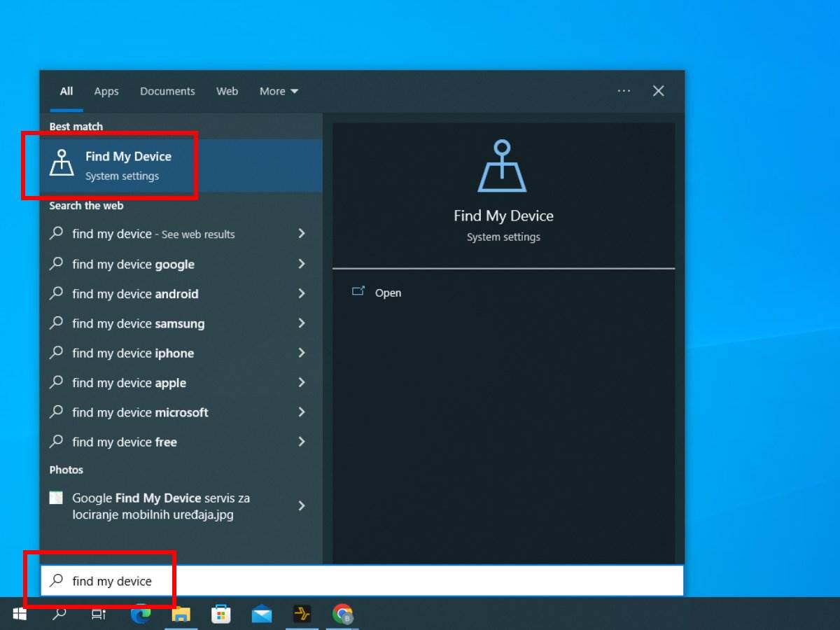Click the search box containing 'find my device'
The image size is (840, 630).
click(x=350, y=581)
